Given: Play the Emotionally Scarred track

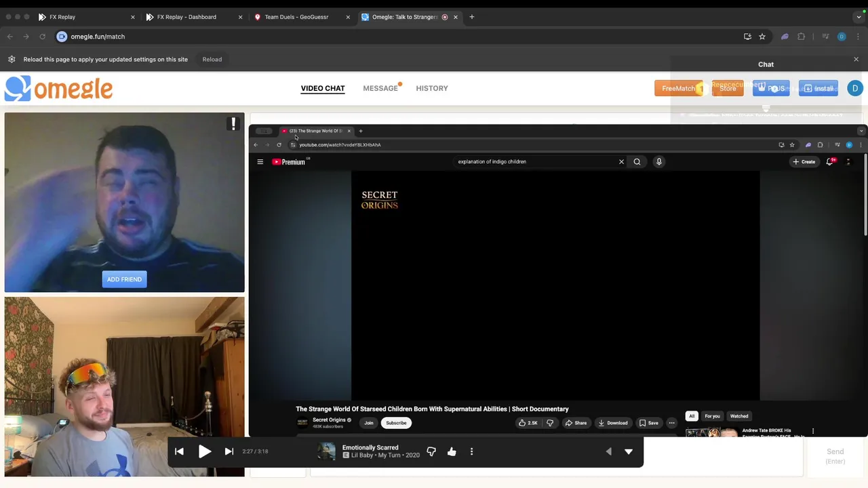Looking at the screenshot, I should [204, 451].
